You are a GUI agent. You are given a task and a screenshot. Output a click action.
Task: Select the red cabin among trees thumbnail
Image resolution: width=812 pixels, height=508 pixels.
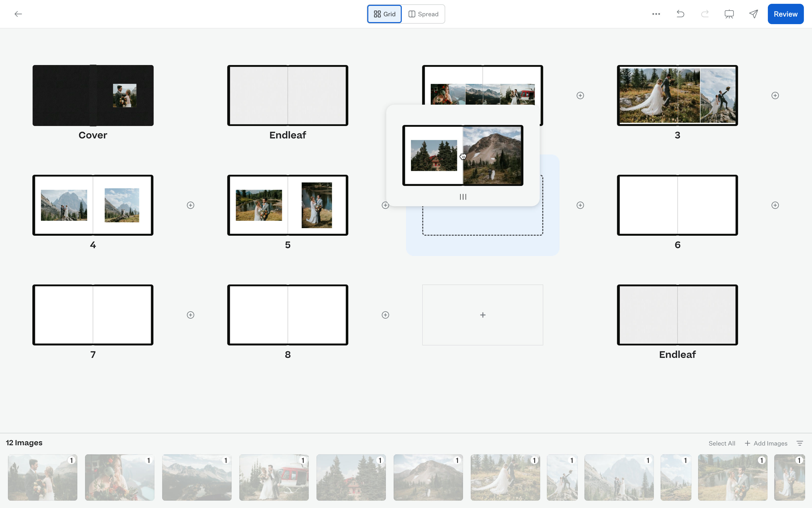coord(351,478)
